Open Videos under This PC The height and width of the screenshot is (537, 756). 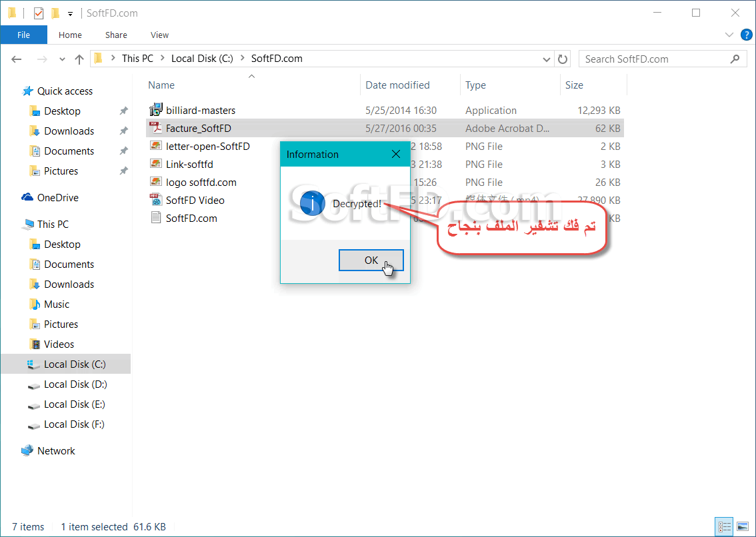click(59, 344)
